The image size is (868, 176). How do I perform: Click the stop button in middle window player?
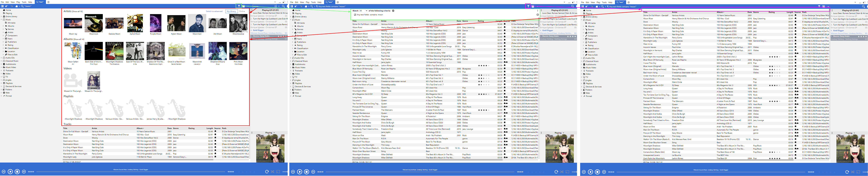(307, 172)
